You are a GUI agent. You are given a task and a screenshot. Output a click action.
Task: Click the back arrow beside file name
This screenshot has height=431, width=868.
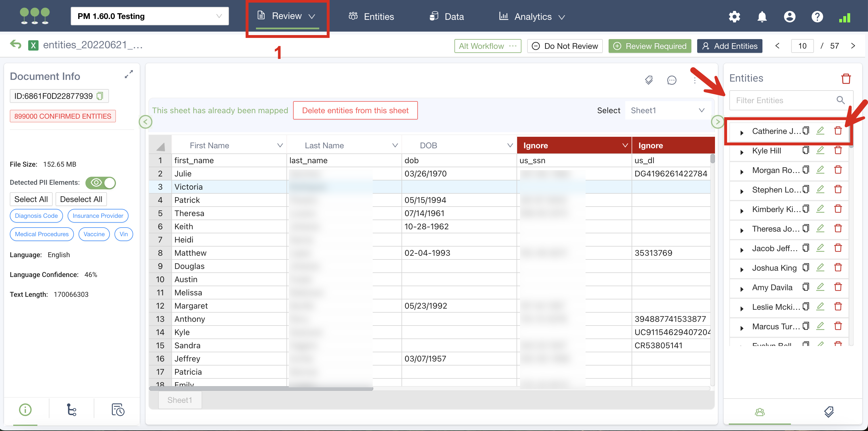pos(16,45)
